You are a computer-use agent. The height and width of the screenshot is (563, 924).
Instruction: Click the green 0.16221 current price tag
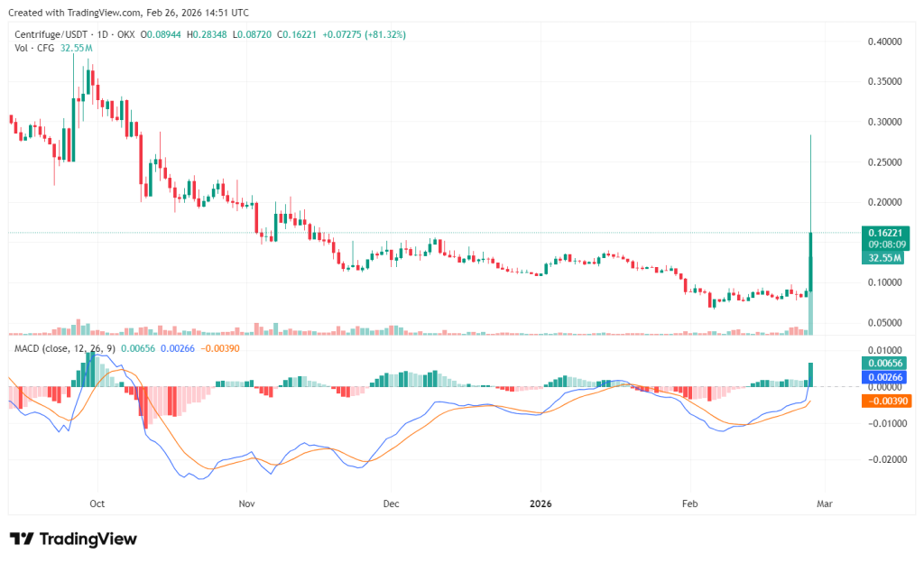pyautogui.click(x=885, y=233)
